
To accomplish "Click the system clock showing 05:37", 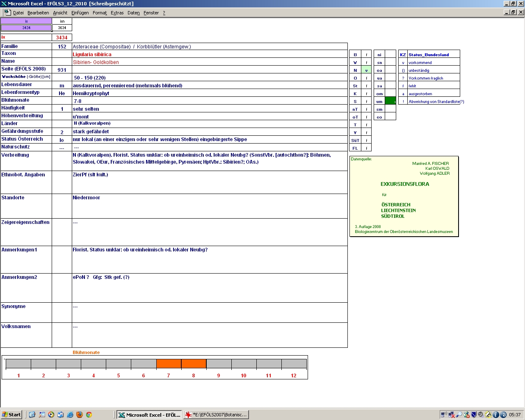I will click(515, 415).
